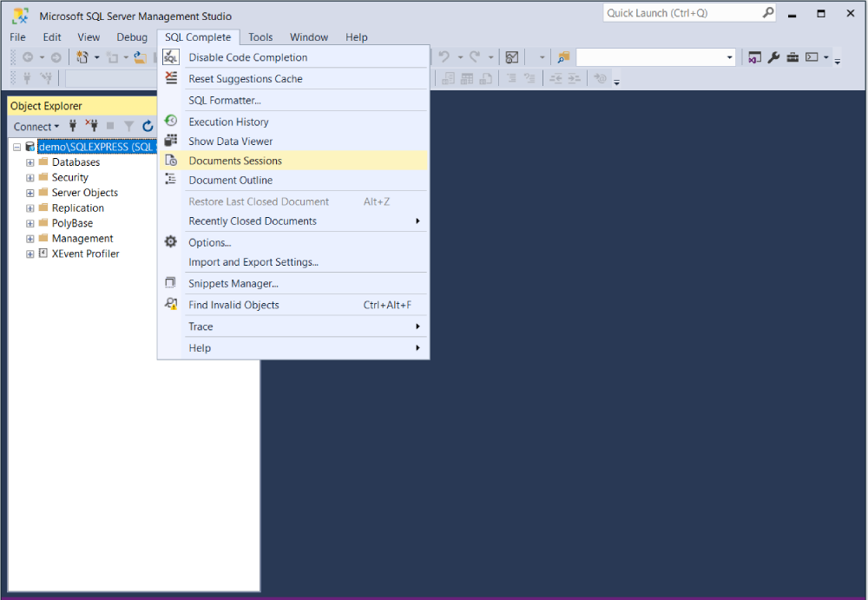The width and height of the screenshot is (868, 600).
Task: Click the Filter funnel icon in Object Explorer
Action: [129, 126]
